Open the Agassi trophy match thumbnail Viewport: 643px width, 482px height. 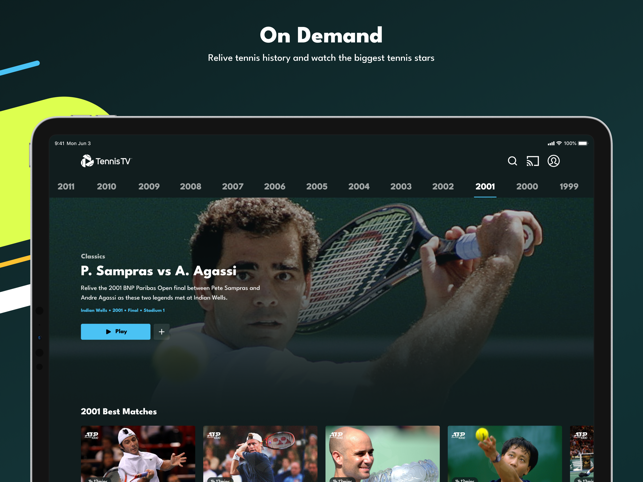pos(382,454)
